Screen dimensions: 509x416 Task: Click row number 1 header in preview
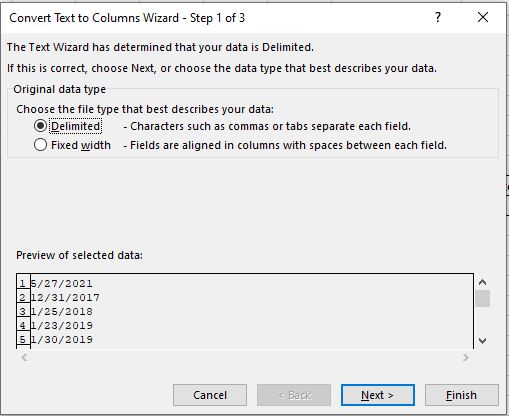click(23, 283)
